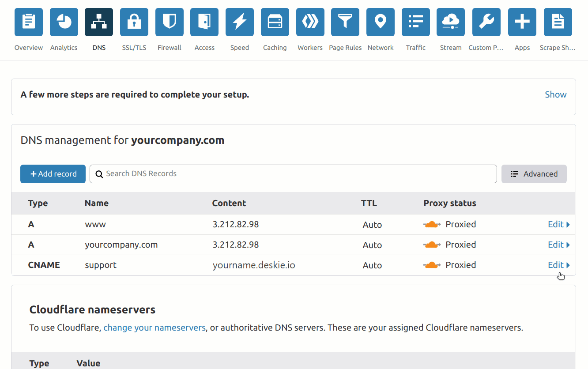The width and height of the screenshot is (588, 369).
Task: Select the yourname.deskie.io content cell
Action: pos(254,265)
